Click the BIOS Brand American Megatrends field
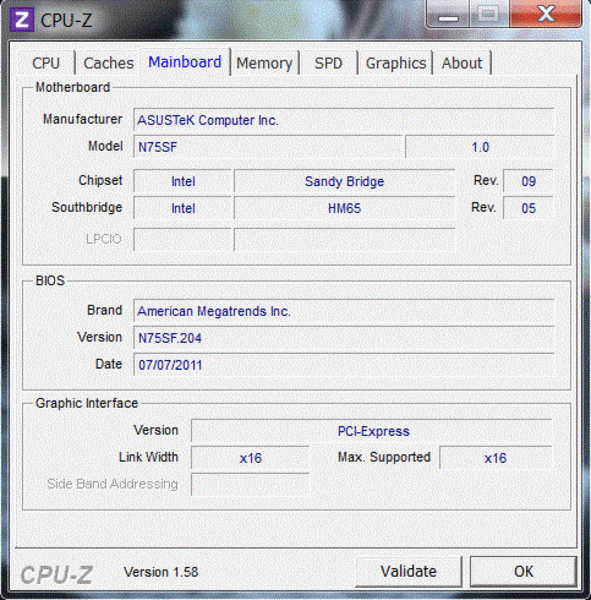Viewport: 591px width, 600px height. [344, 311]
